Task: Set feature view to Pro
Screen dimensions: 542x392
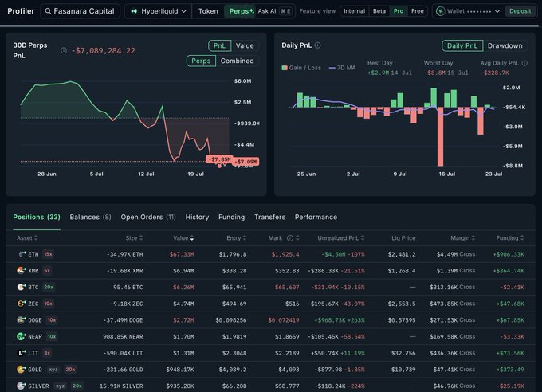Action: (x=399, y=11)
